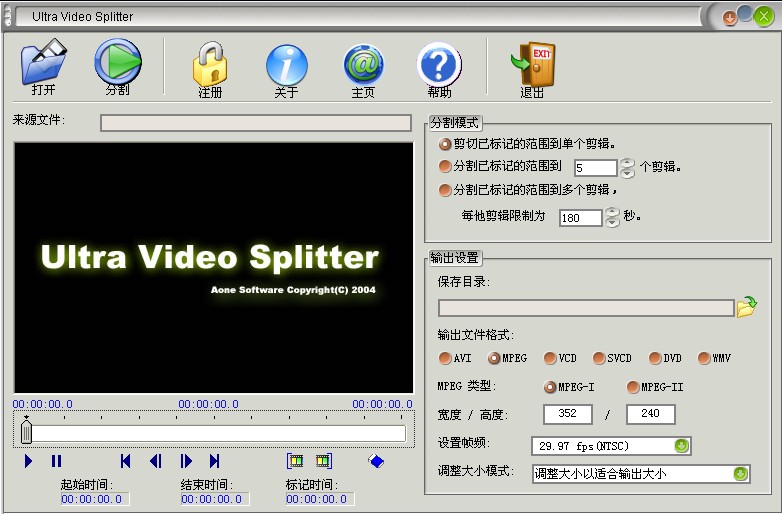
Task: Click the width field showing 352
Action: (568, 414)
